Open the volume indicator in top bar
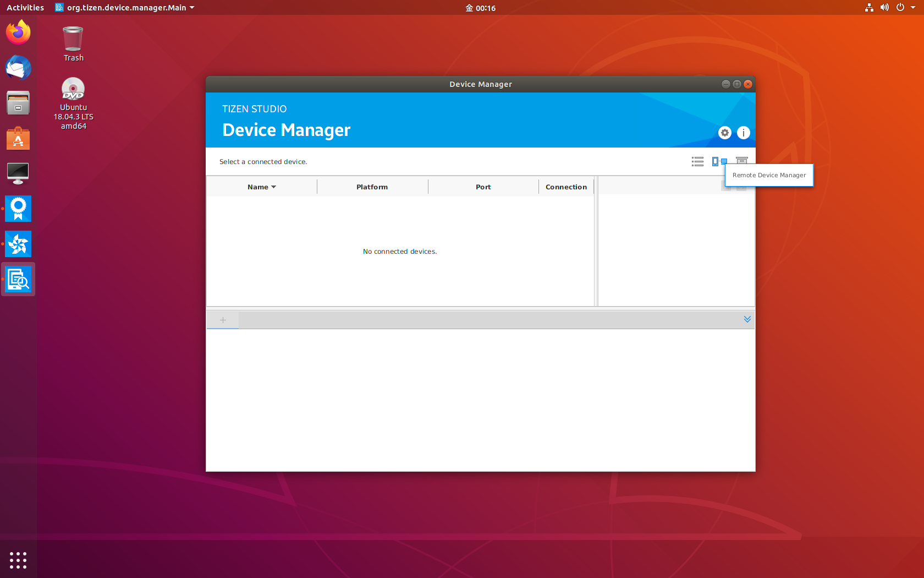 point(884,8)
